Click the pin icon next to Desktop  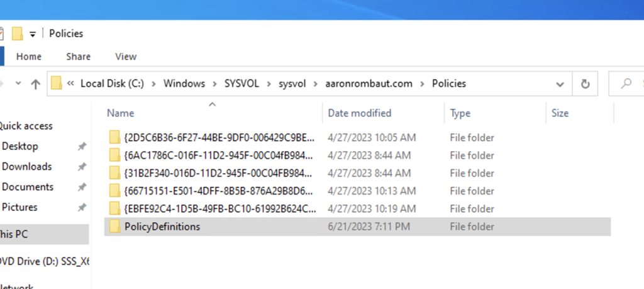click(x=81, y=147)
